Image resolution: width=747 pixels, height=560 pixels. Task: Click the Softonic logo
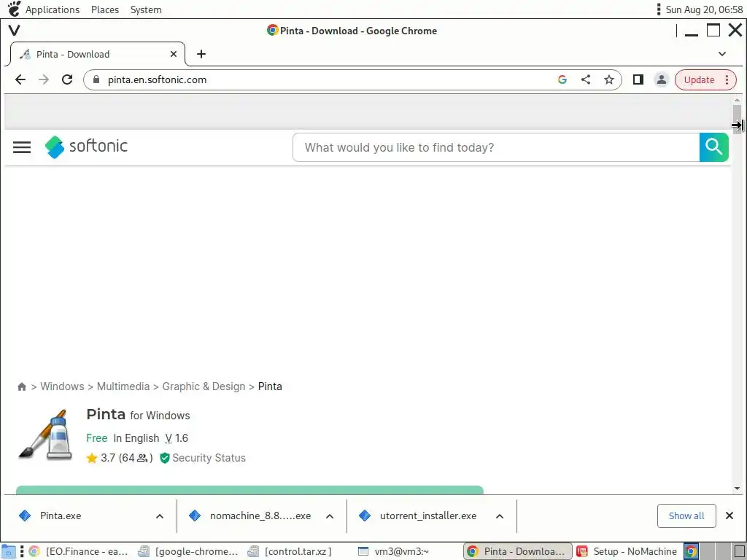tap(86, 147)
